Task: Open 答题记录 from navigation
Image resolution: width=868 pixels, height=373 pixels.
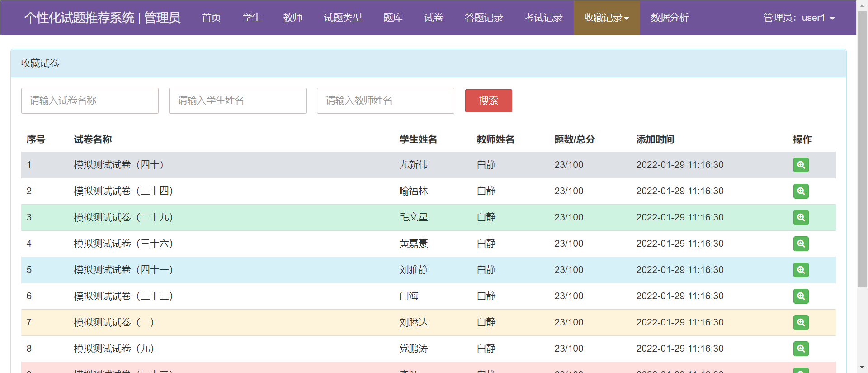Action: [x=484, y=18]
